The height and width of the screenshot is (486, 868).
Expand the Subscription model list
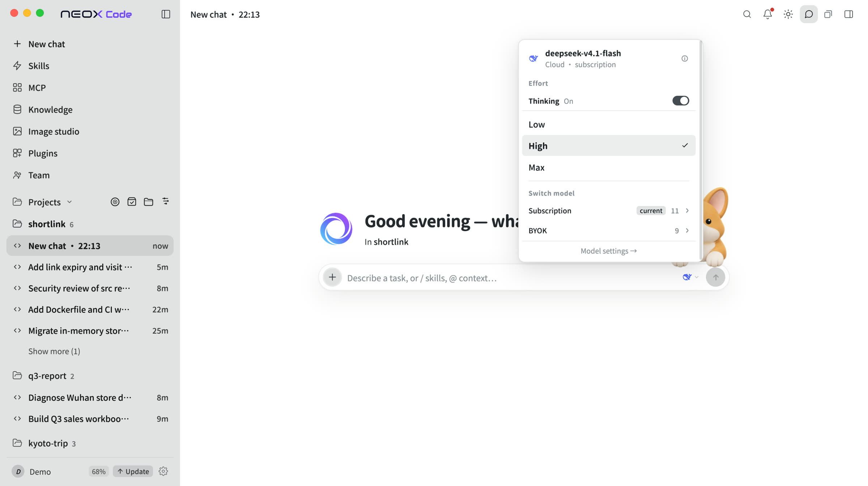pos(609,210)
